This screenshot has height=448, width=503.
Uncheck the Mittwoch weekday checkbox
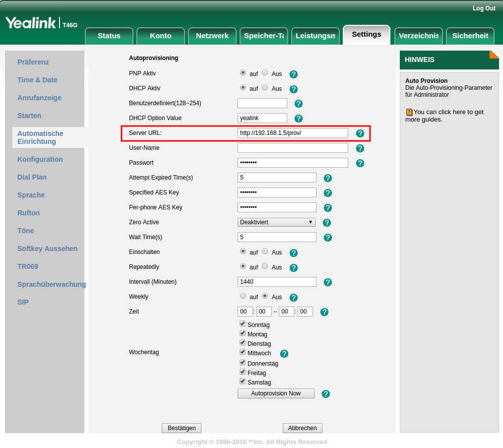243,352
